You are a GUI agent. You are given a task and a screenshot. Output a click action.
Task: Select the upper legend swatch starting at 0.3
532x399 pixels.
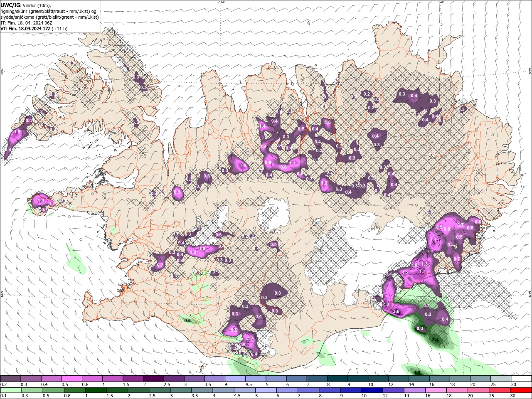pyautogui.click(x=31, y=379)
